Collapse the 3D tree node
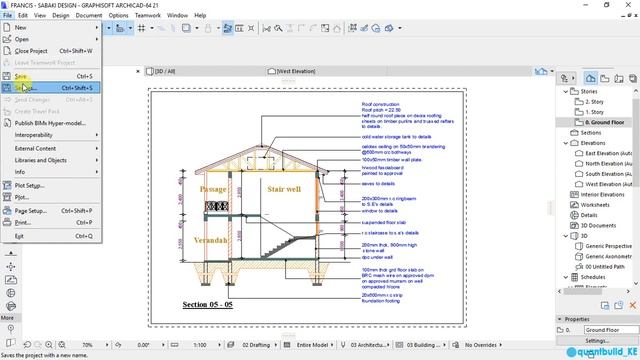The height and width of the screenshot is (360, 640). point(566,236)
